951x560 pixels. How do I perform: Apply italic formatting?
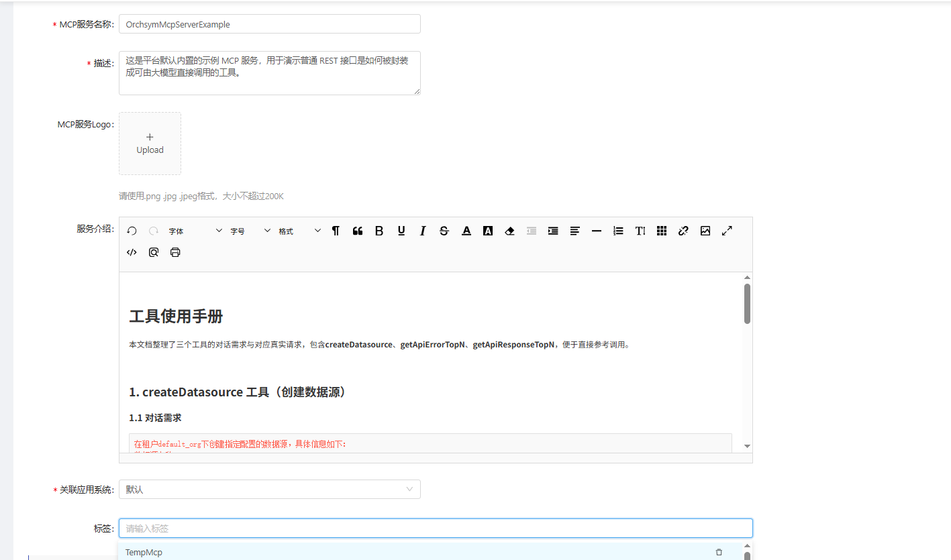coord(422,230)
